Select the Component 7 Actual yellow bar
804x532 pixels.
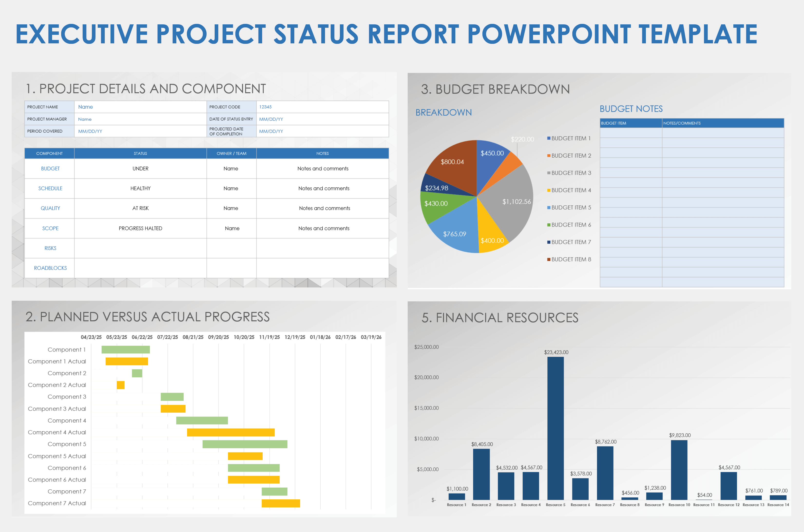(281, 503)
